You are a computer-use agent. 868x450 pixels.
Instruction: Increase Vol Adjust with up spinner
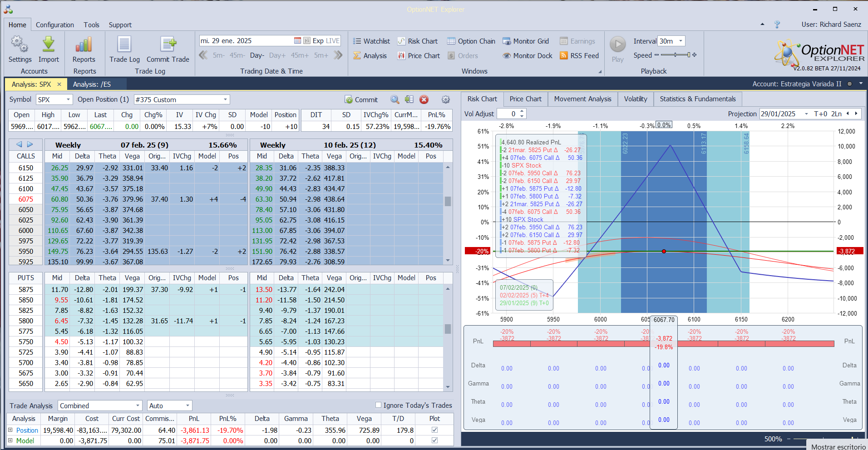pyautogui.click(x=522, y=111)
